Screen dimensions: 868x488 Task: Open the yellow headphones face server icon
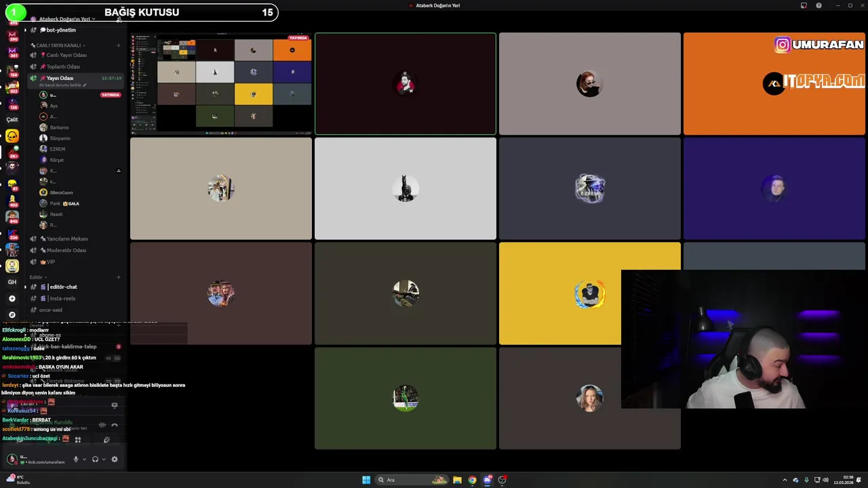tap(12, 136)
